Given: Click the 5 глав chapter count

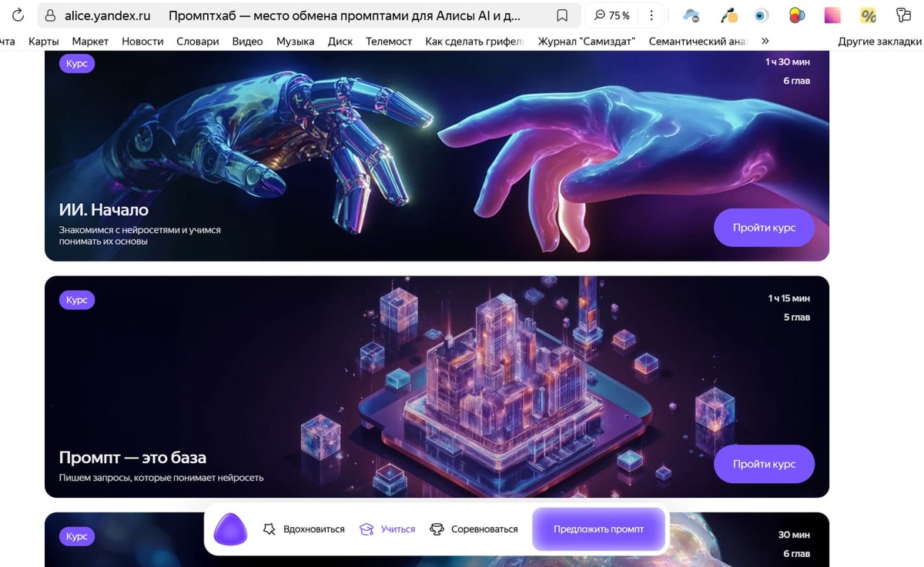Looking at the screenshot, I should [x=797, y=317].
